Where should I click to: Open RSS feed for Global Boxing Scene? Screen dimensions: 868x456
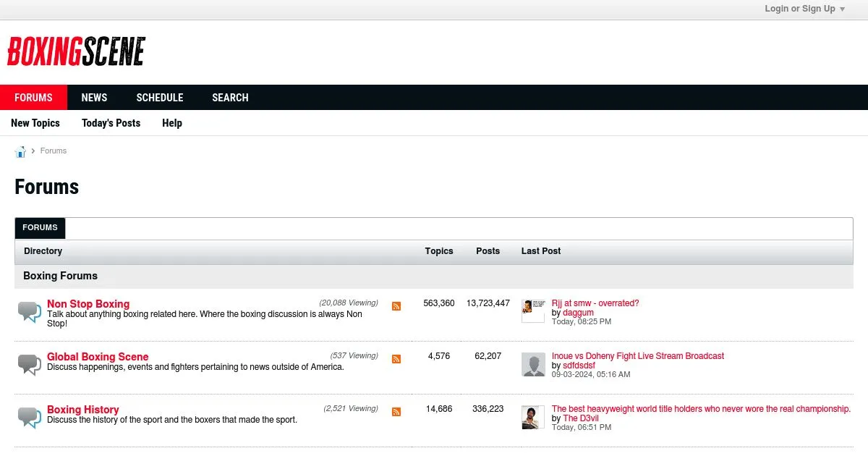tap(396, 359)
